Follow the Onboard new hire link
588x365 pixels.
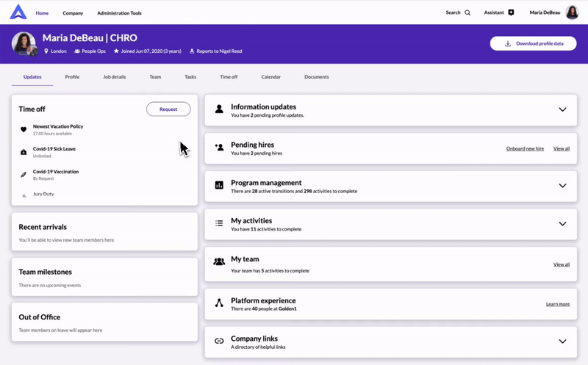(525, 148)
